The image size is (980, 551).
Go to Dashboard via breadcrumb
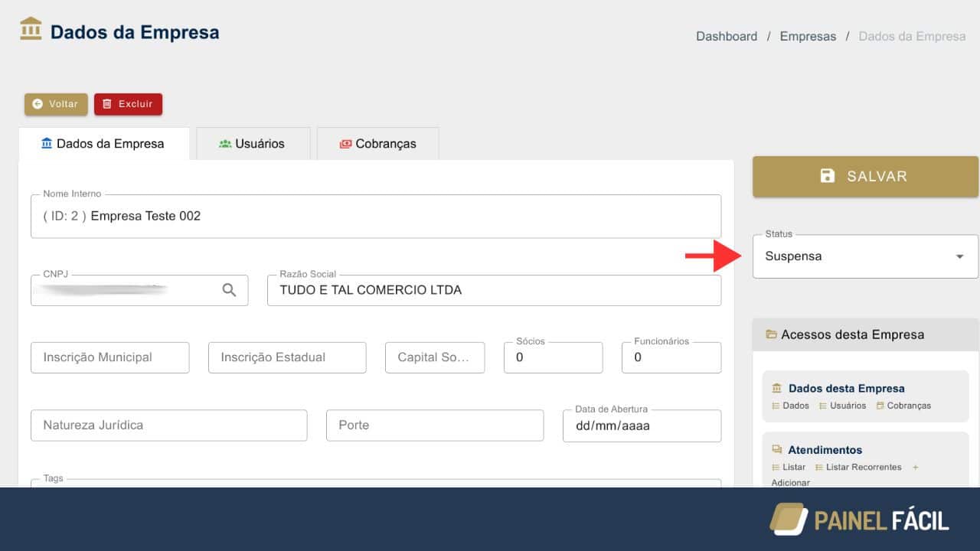point(726,36)
